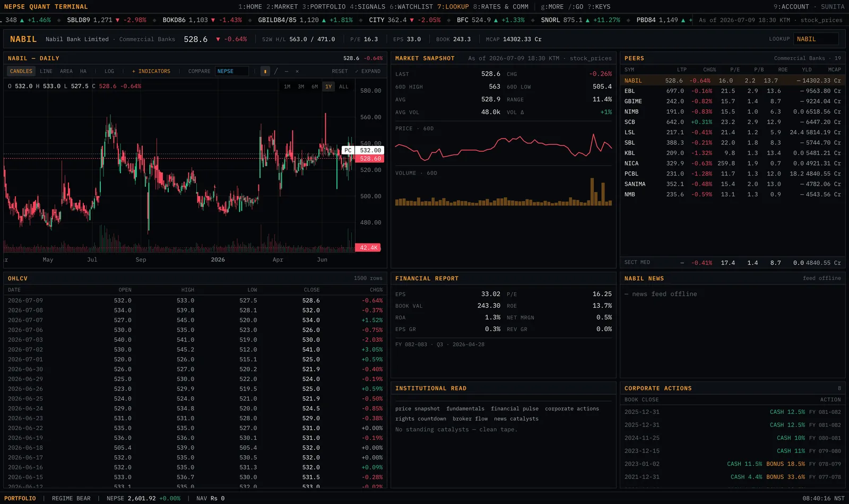849x504 pixels.
Task: Open the /:GO command prompt
Action: (576, 7)
